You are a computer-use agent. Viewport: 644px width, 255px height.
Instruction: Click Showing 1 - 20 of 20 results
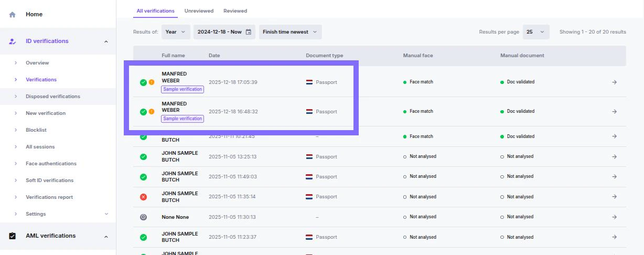click(593, 32)
